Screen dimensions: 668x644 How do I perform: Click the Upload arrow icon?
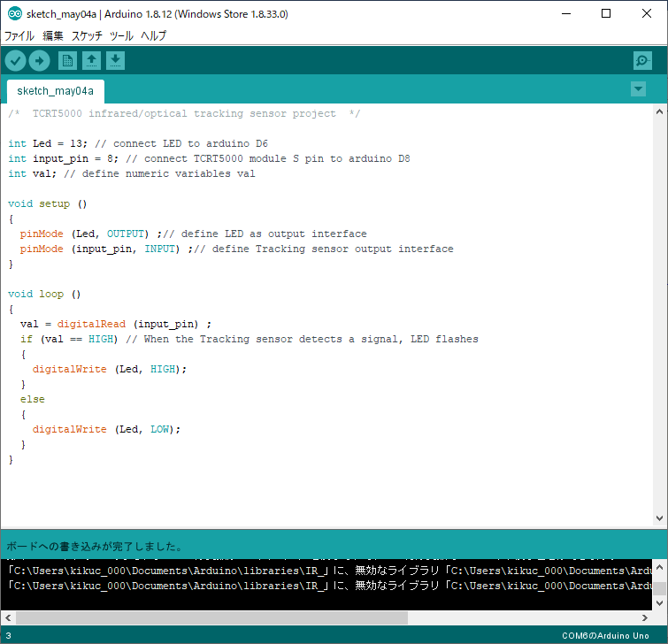[x=39, y=60]
